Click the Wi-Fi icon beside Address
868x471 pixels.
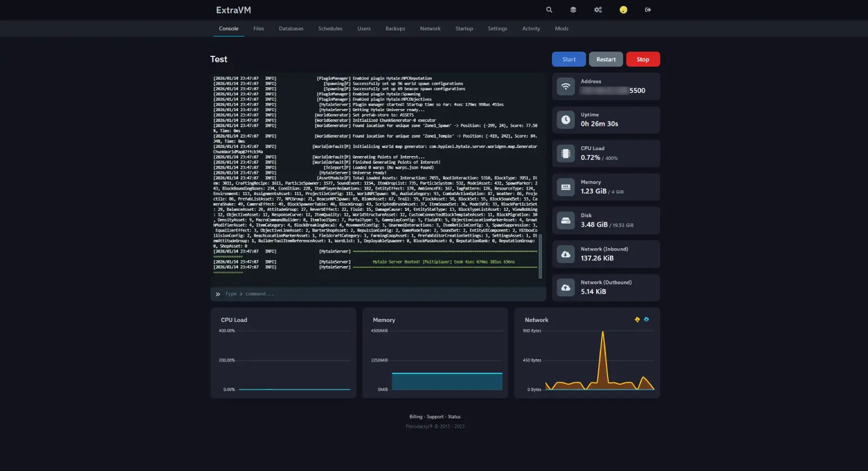[x=566, y=87]
